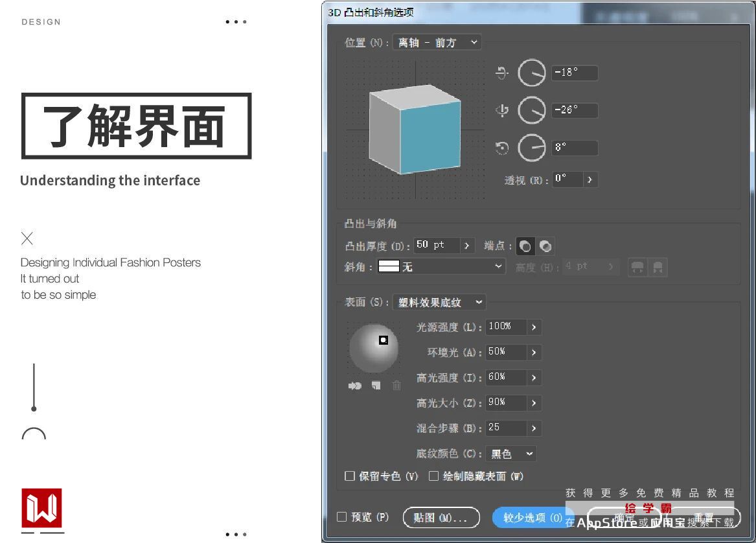This screenshot has height=543, width=756.
Task: Click the Y-axis rotation icon
Action: (x=502, y=110)
